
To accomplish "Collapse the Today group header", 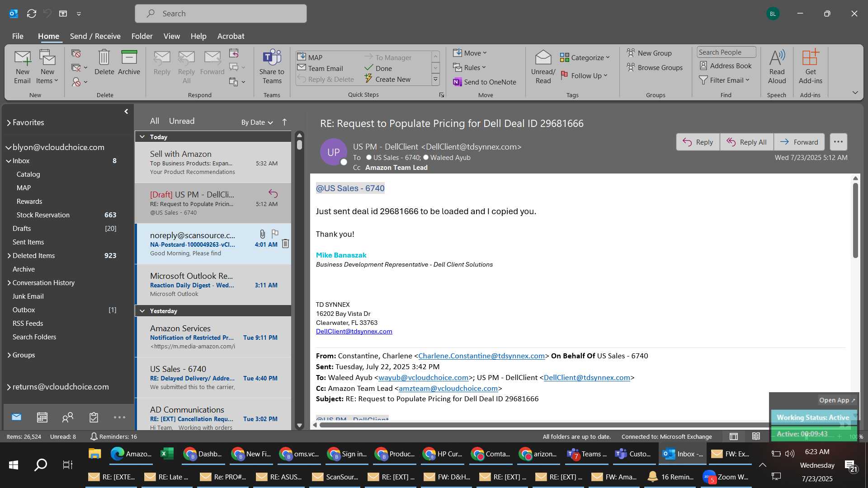I will (x=142, y=137).
